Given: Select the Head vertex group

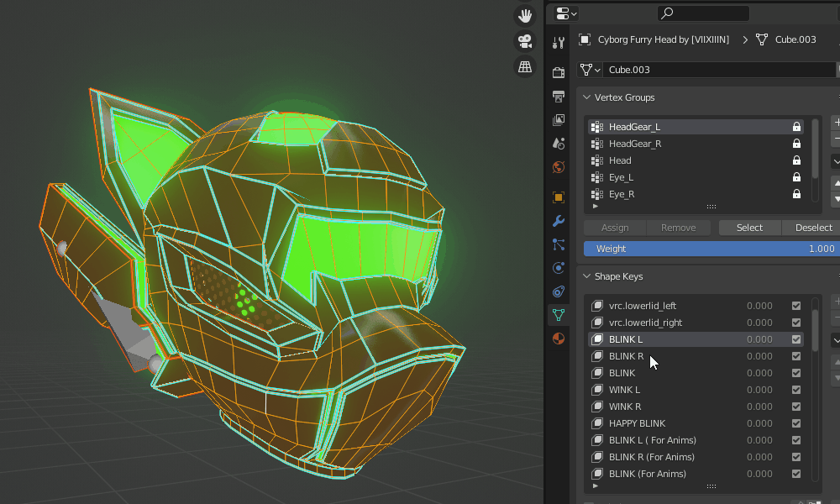Looking at the screenshot, I should coord(696,160).
